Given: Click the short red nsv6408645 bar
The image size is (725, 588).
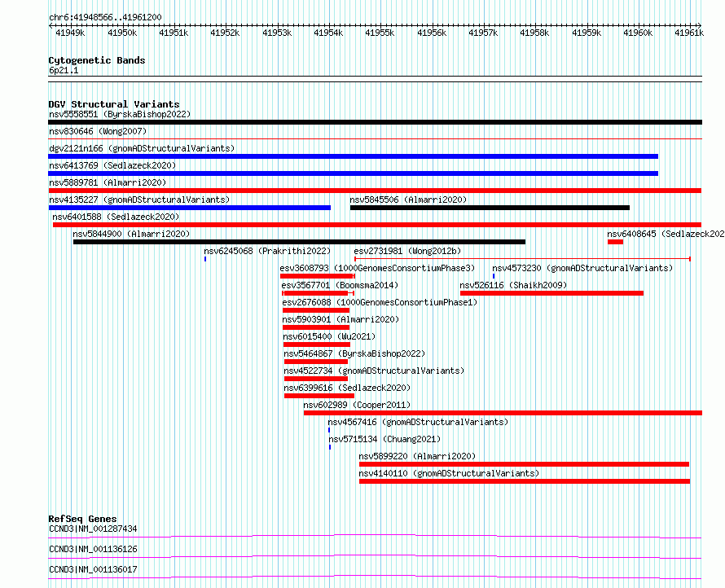Looking at the screenshot, I should tap(615, 242).
